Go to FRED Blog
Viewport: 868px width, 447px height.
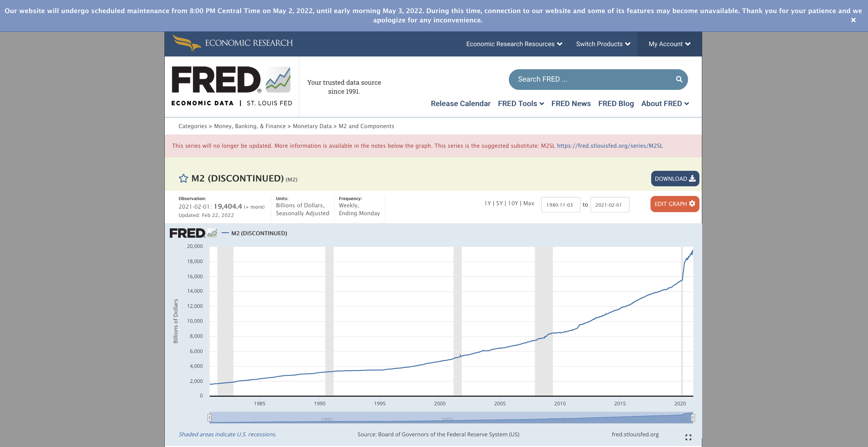(616, 104)
